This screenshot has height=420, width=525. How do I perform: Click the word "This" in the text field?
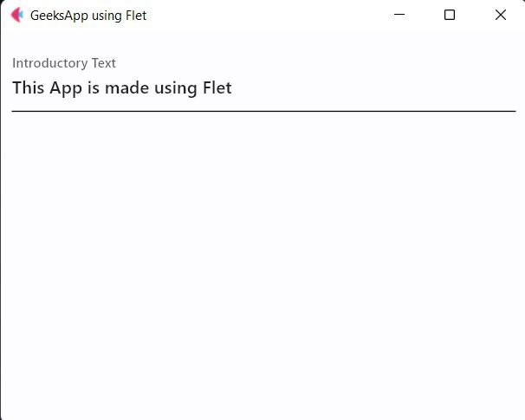tap(29, 88)
